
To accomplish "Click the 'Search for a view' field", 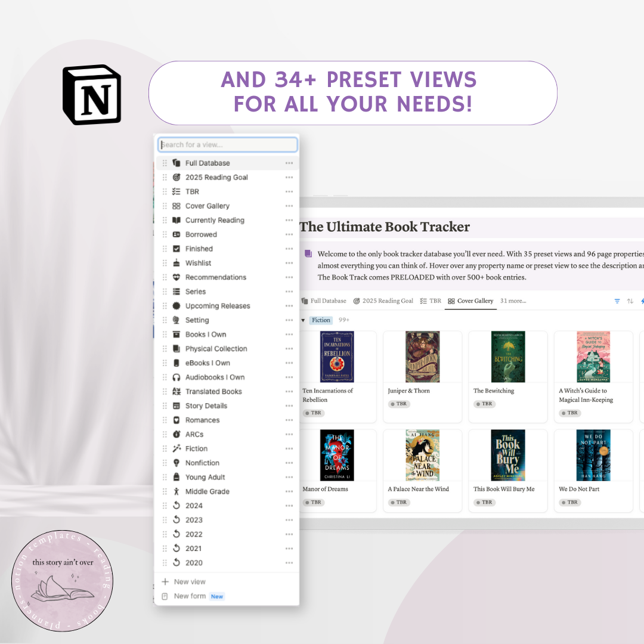I will pos(228,144).
